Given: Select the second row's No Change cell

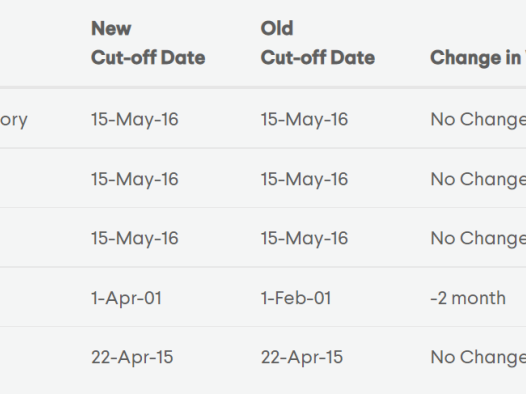Looking at the screenshot, I should pyautogui.click(x=478, y=179).
